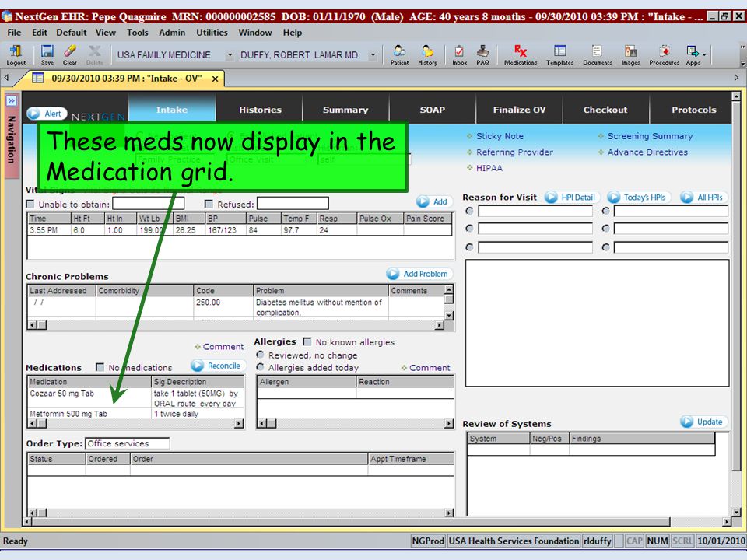Open the Templates toolbar icon

coord(559,54)
